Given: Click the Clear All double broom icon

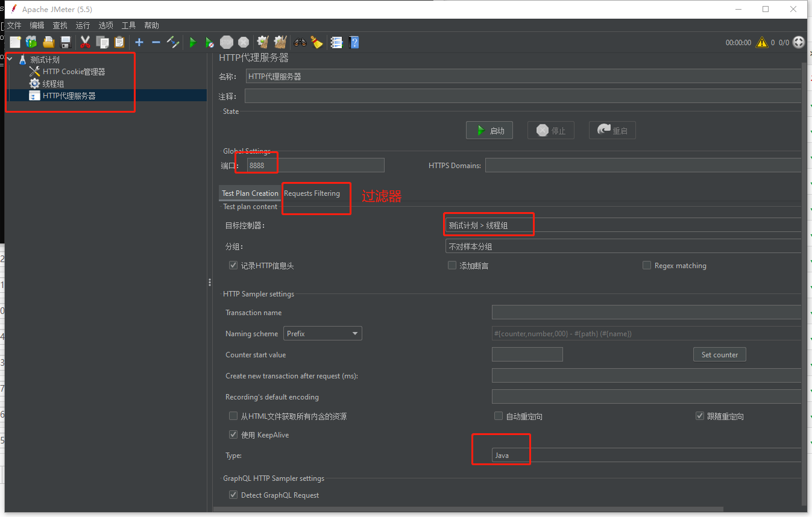Looking at the screenshot, I should 280,42.
